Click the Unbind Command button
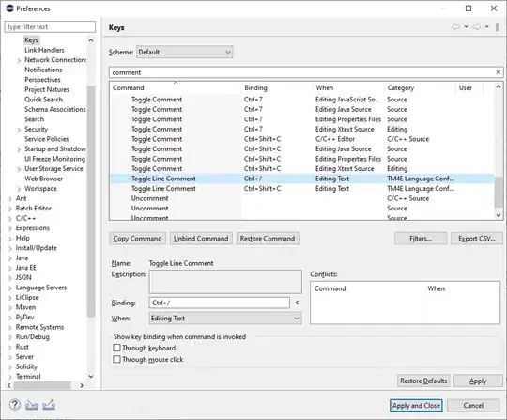This screenshot has width=507, height=420. (201, 239)
